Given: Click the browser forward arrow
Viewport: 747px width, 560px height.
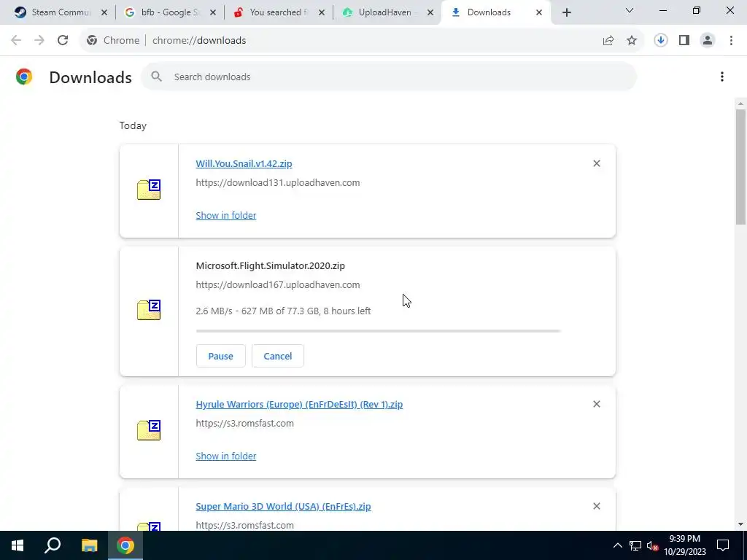Looking at the screenshot, I should [39, 41].
